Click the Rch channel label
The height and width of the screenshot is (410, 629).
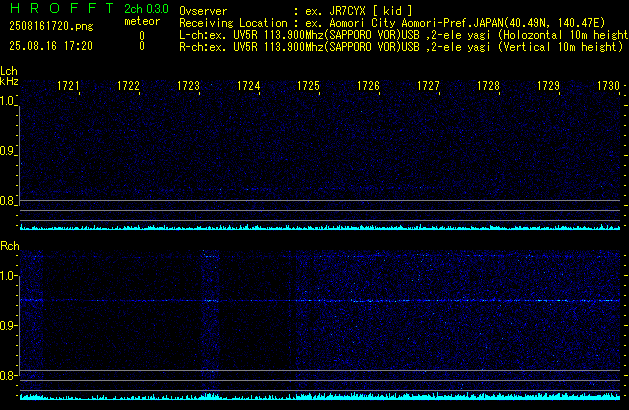10,246
